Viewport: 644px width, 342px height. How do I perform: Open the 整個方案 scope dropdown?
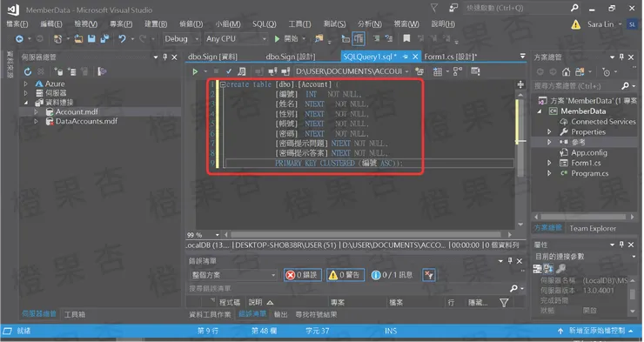coord(233,275)
